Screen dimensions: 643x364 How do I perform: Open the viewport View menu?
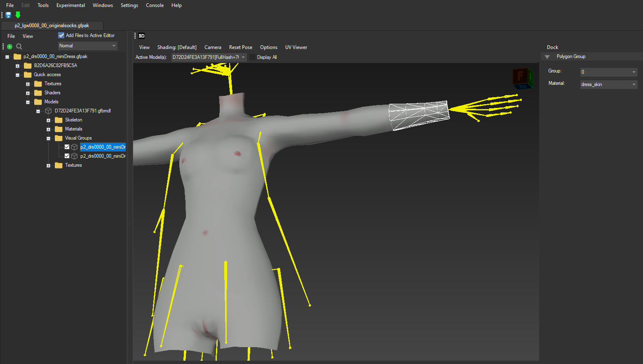[x=144, y=47]
